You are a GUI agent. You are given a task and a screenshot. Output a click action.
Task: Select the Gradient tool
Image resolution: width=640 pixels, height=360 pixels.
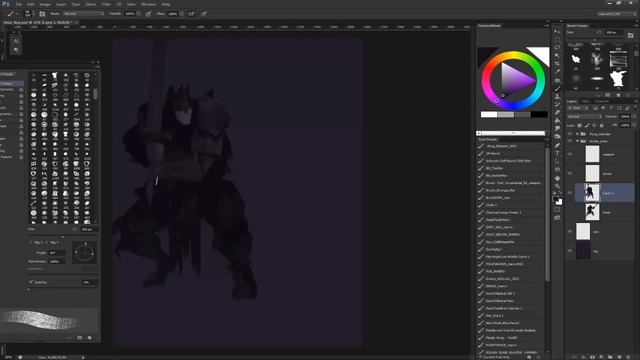[x=557, y=121]
